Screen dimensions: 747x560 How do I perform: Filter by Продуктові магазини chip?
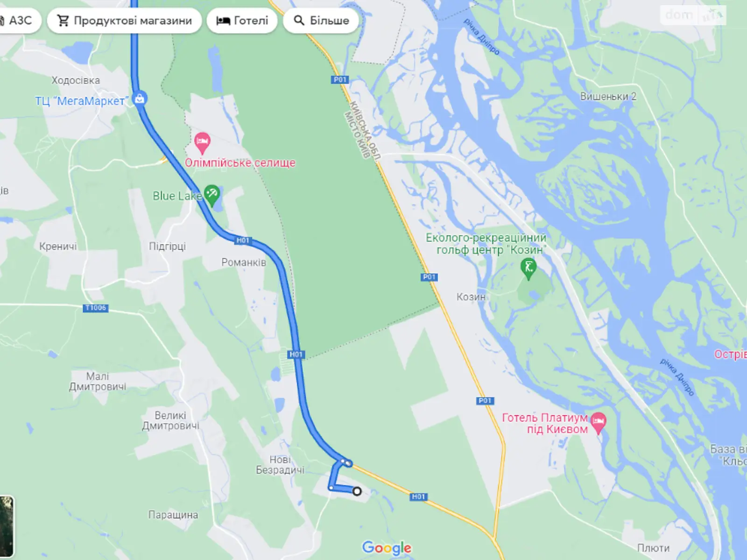tap(124, 21)
